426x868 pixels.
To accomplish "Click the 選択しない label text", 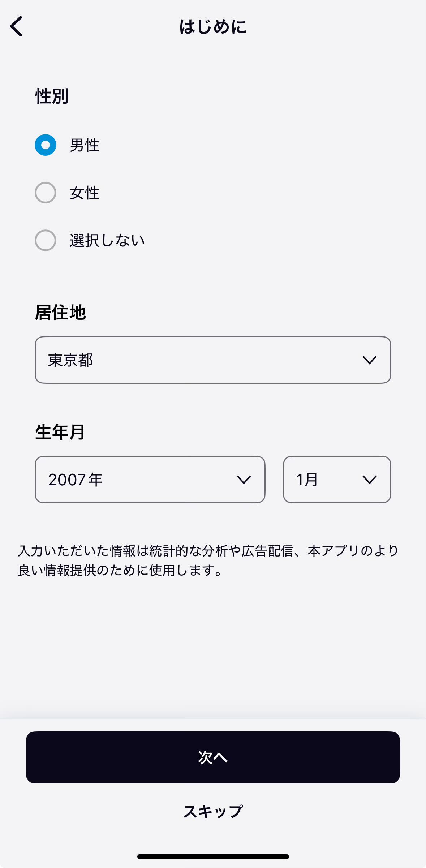I will pyautogui.click(x=107, y=241).
